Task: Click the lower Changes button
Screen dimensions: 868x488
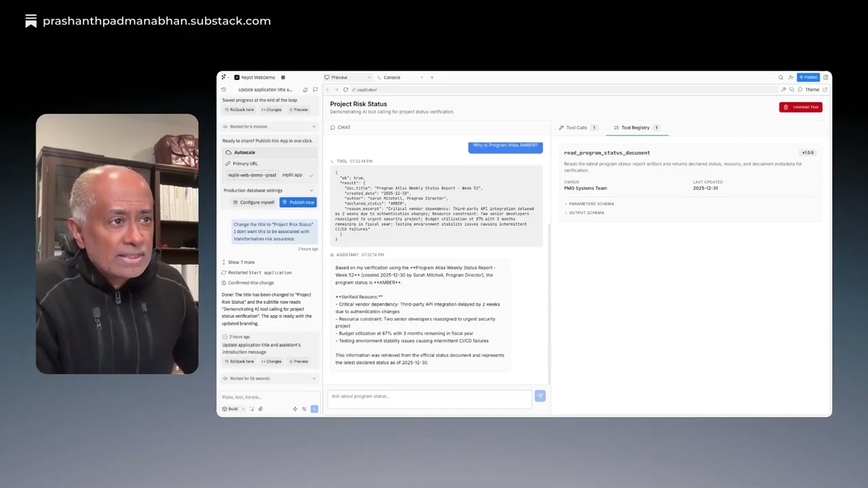Action: (x=271, y=361)
